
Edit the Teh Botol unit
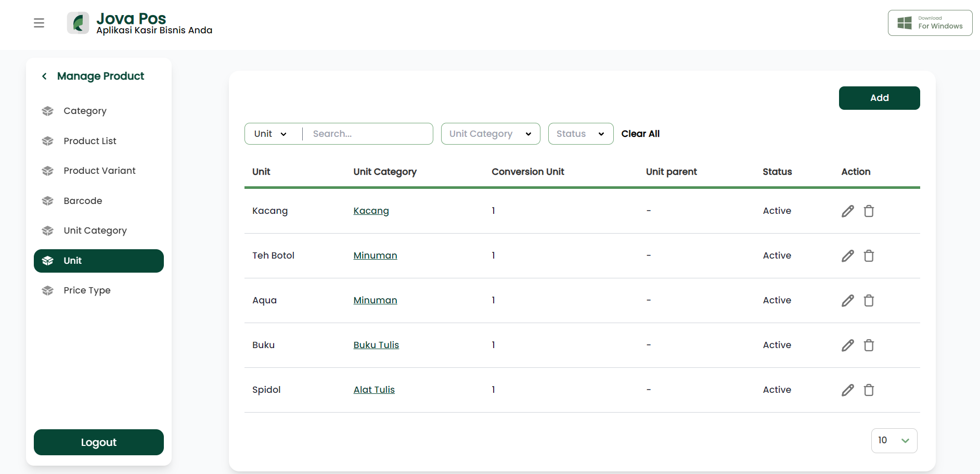(x=848, y=255)
